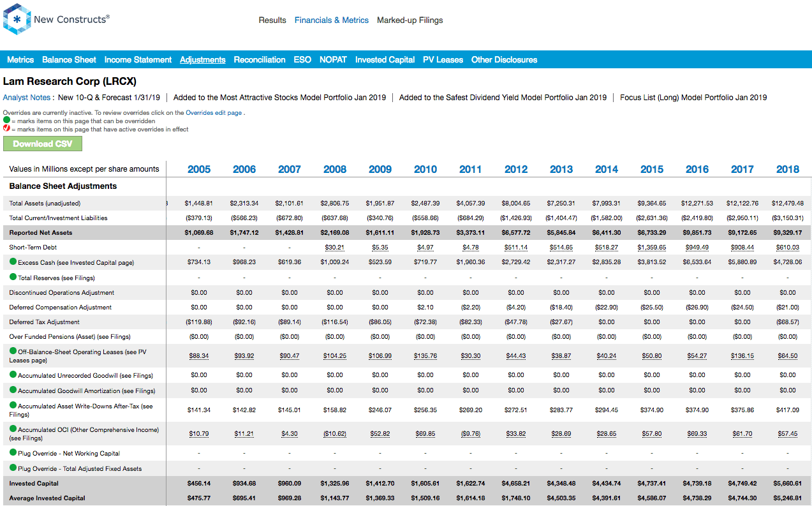Screen dimensions: 812x506
Task: Select Excess Cash value $734.13
Action: coord(199,262)
